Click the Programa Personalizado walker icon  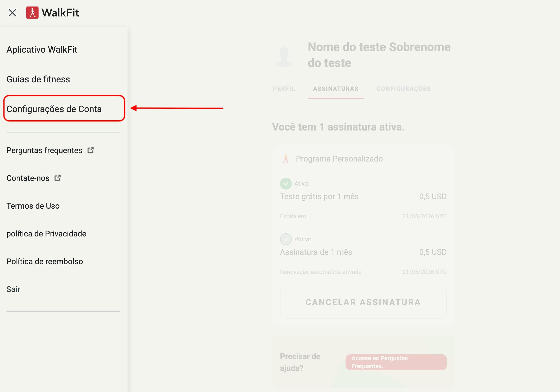pos(286,159)
